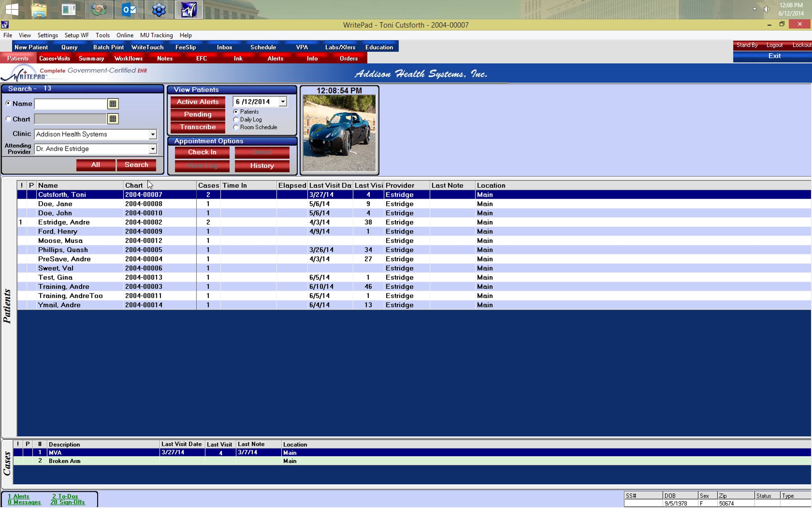Open the MU Tracking menu
This screenshot has height=508, width=812.
pyautogui.click(x=156, y=35)
